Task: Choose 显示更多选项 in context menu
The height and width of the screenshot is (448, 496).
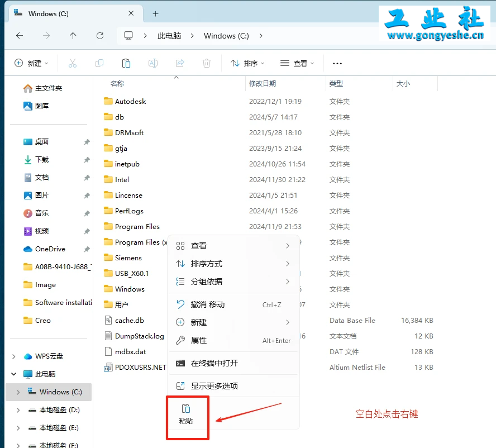Action: (x=233, y=386)
